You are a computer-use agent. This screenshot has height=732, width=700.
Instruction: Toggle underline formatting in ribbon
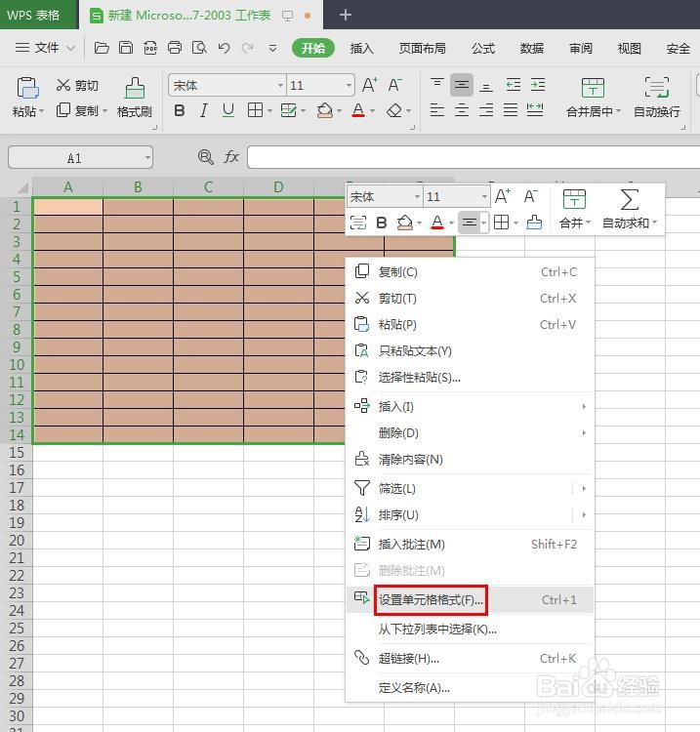click(228, 110)
